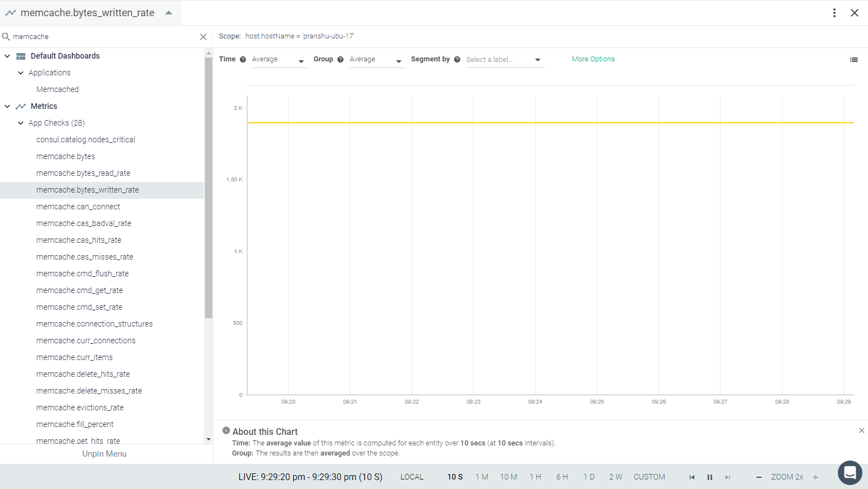Zoom out the time range

(x=759, y=477)
